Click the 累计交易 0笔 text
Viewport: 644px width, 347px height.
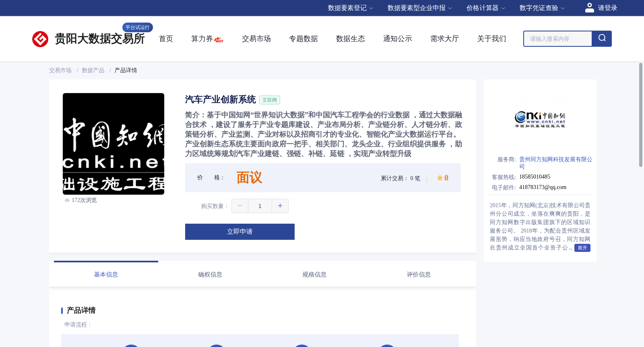tap(400, 178)
